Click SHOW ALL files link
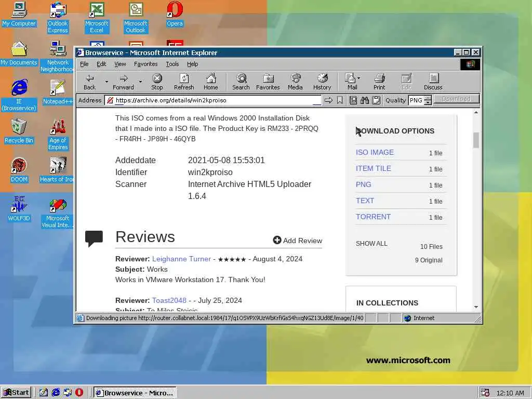 [371, 244]
